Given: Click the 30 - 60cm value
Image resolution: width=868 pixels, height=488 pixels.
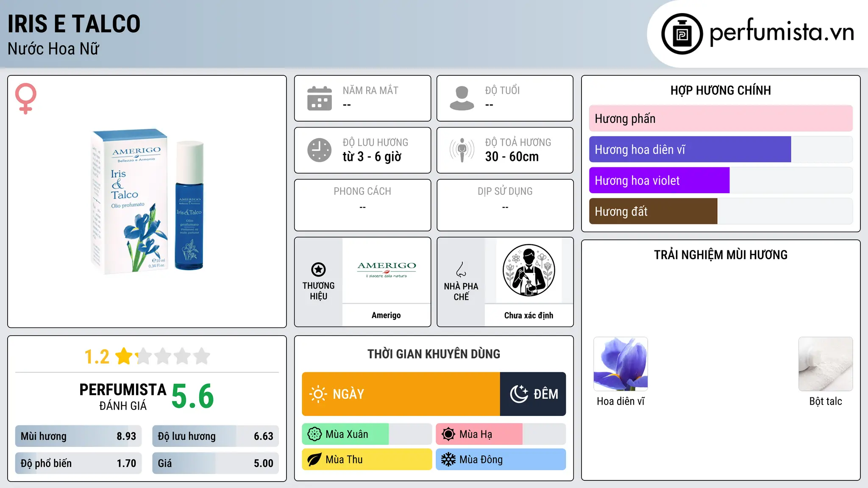Looking at the screenshot, I should click(512, 157).
